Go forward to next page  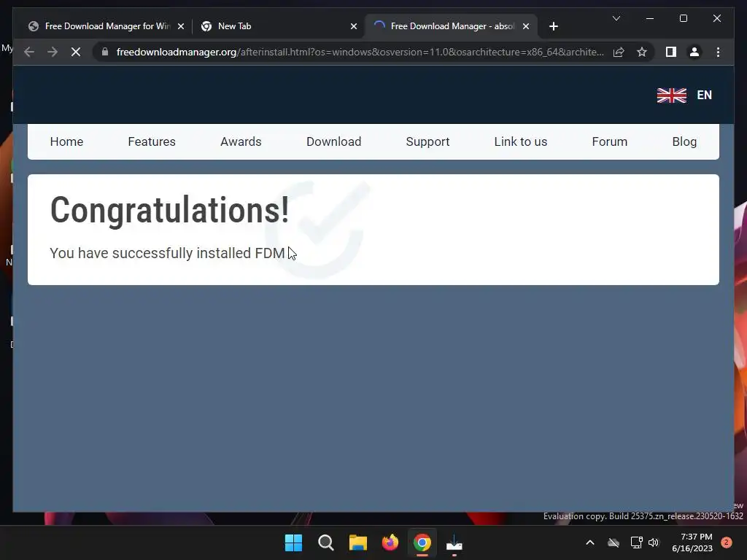click(x=53, y=52)
